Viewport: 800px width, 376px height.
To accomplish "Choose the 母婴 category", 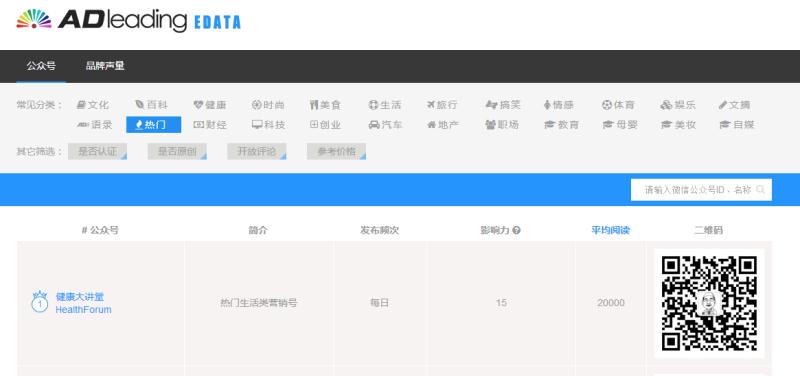I will coord(619,124).
